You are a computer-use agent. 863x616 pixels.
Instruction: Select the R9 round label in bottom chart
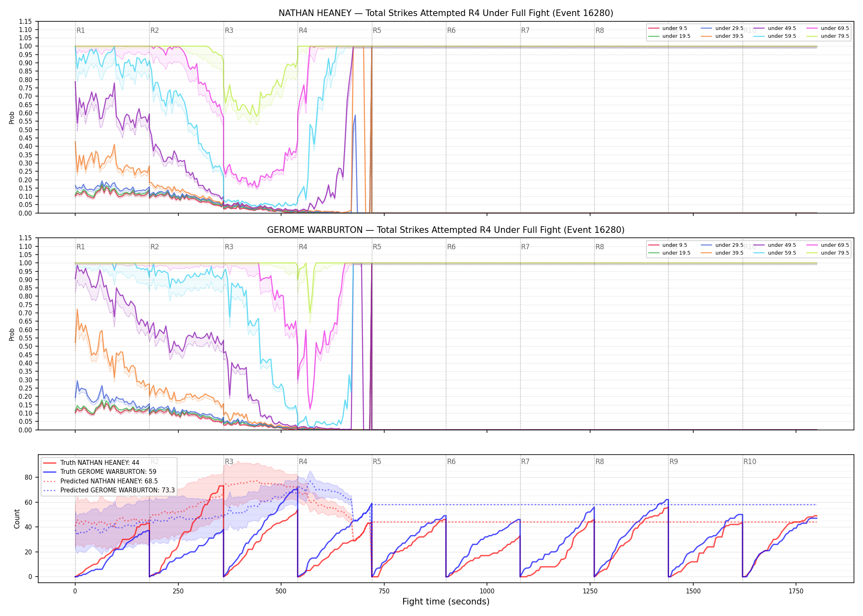674,462
